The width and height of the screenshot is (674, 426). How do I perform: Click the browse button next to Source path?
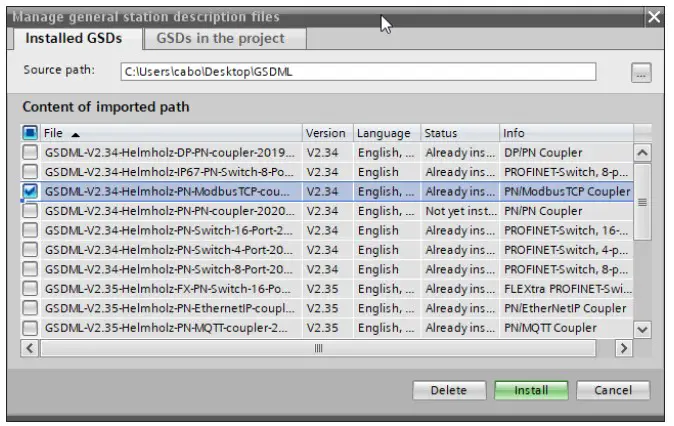[641, 72]
